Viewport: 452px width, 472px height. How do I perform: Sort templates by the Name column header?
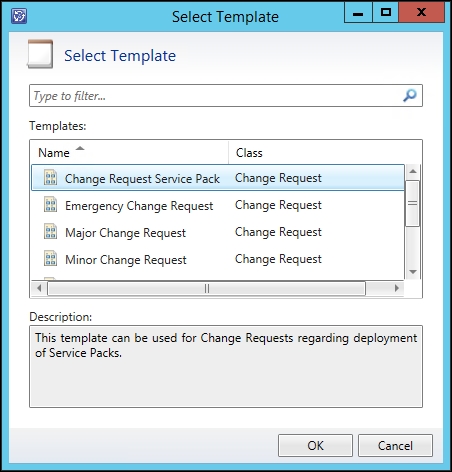coord(130,153)
